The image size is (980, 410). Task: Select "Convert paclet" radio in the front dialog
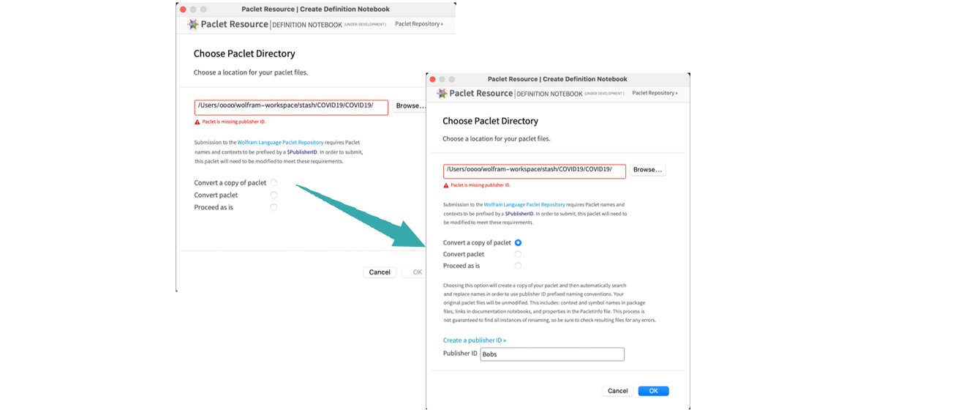point(518,254)
